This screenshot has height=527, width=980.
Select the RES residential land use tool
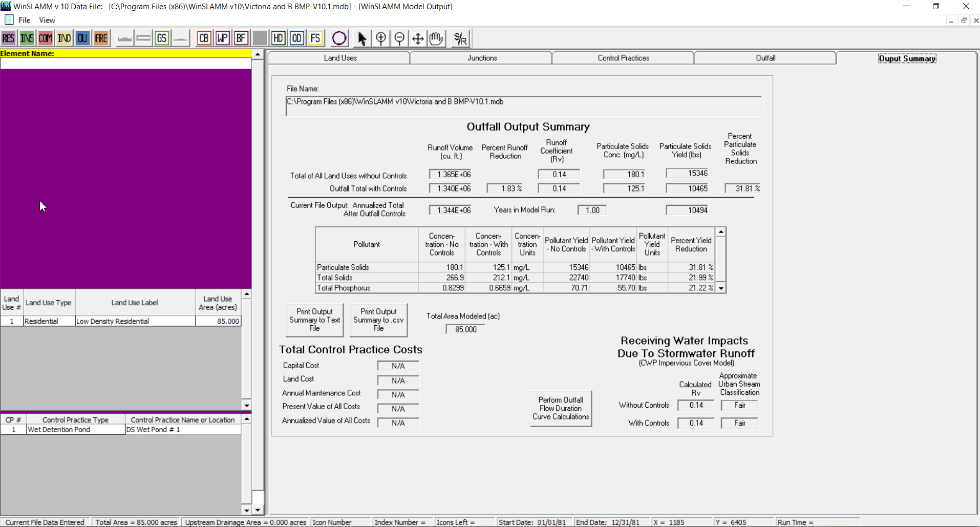(x=9, y=38)
